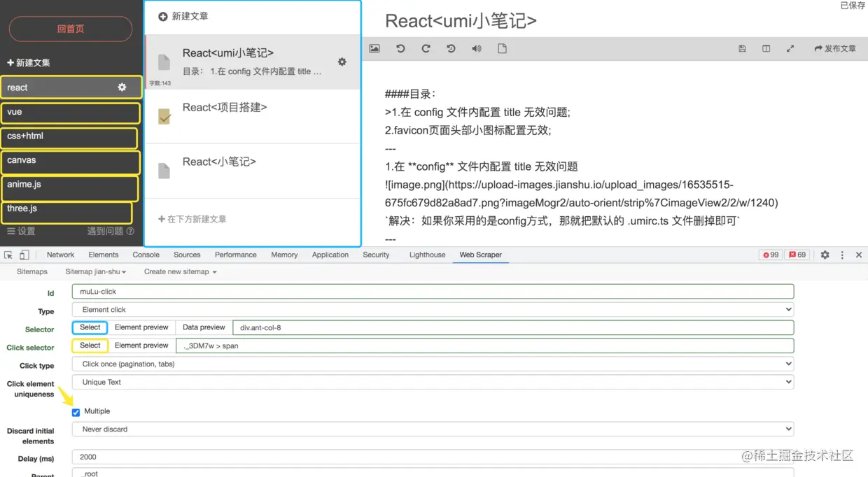Open the Application tab in DevTools

(330, 255)
